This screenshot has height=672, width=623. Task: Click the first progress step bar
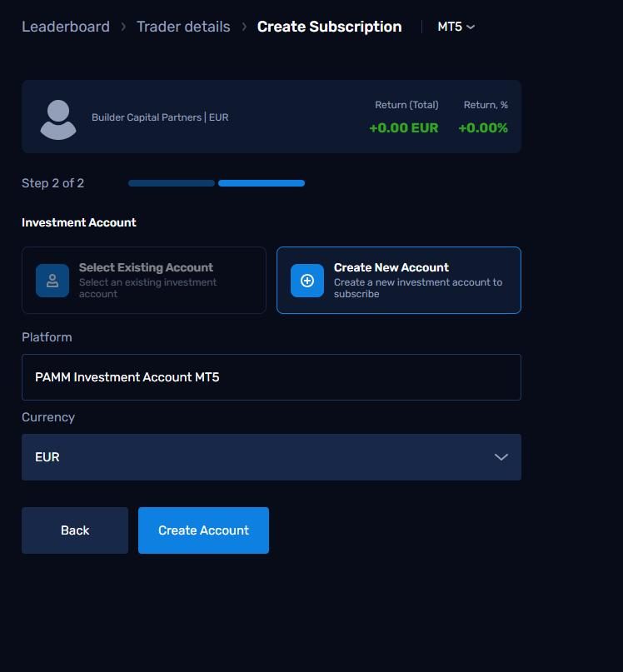[x=172, y=183]
